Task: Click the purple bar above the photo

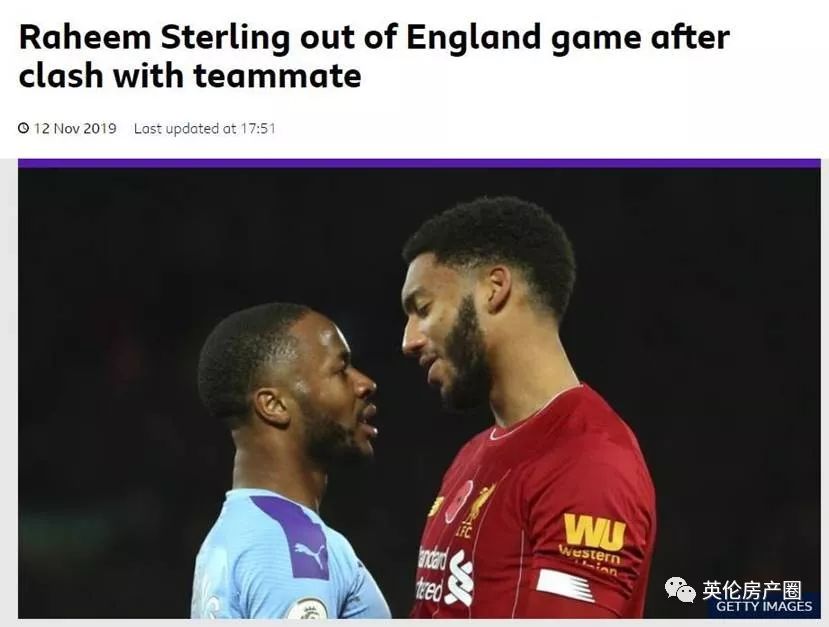Action: point(419,163)
